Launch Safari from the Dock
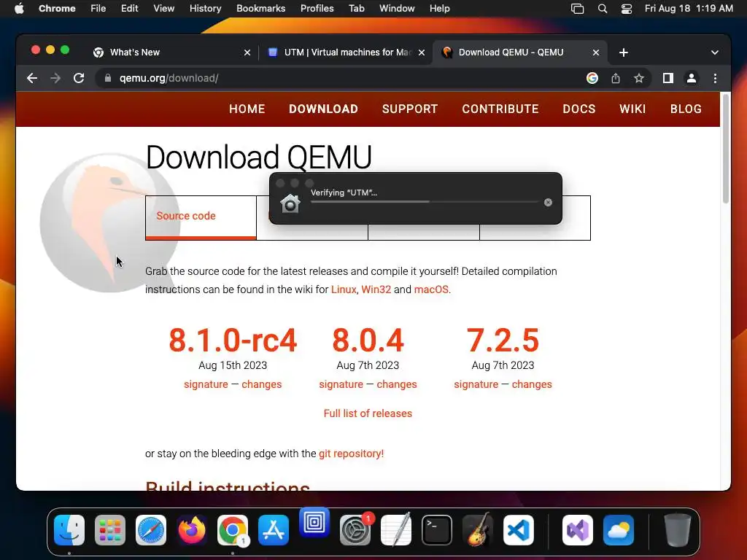This screenshot has height=560, width=747. click(151, 530)
